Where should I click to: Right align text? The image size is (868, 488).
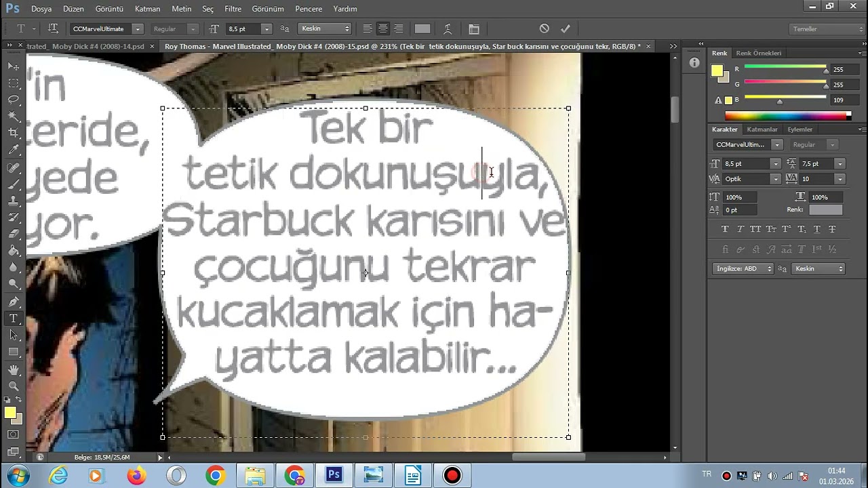pos(398,28)
